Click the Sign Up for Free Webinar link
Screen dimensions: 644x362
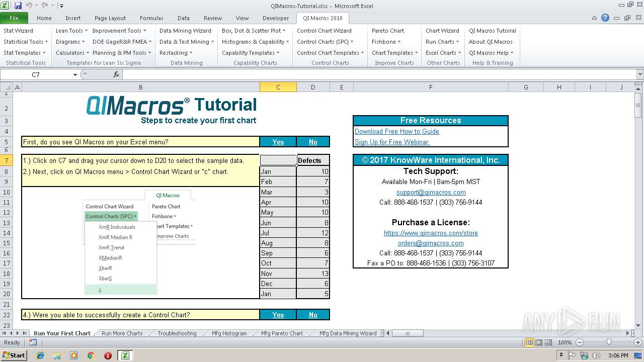coord(392,142)
